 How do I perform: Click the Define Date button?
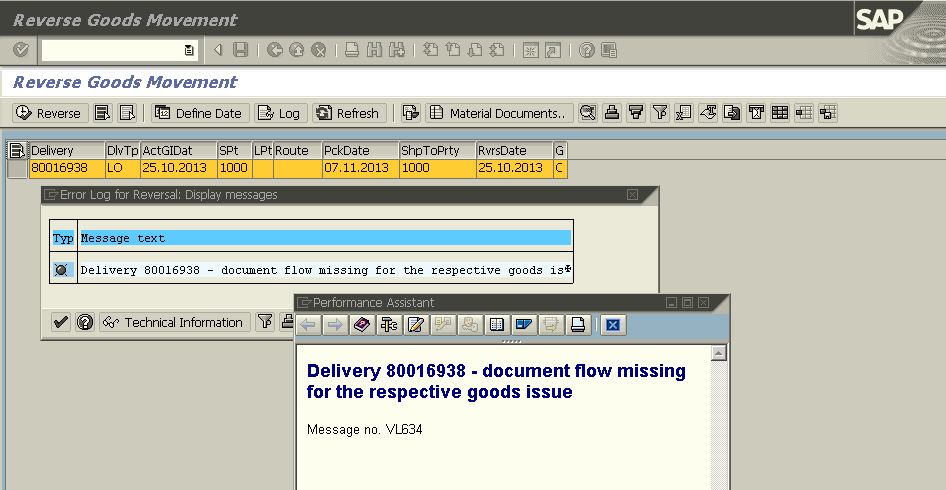click(199, 113)
